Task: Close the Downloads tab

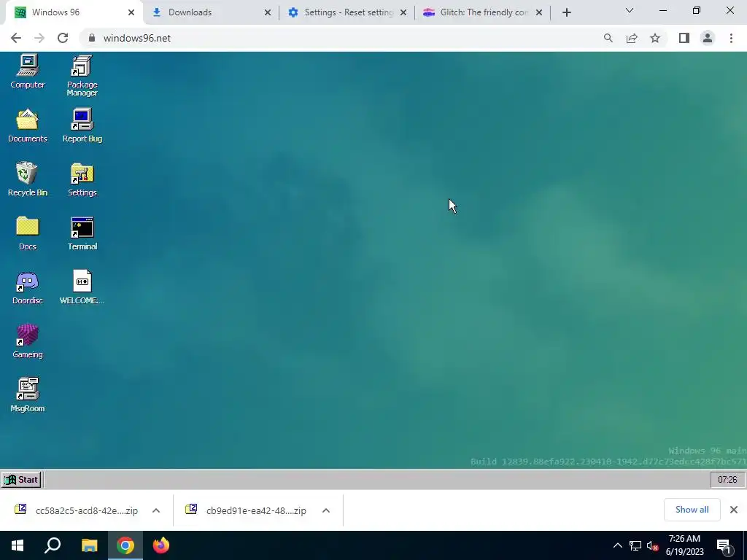Action: 267,12
